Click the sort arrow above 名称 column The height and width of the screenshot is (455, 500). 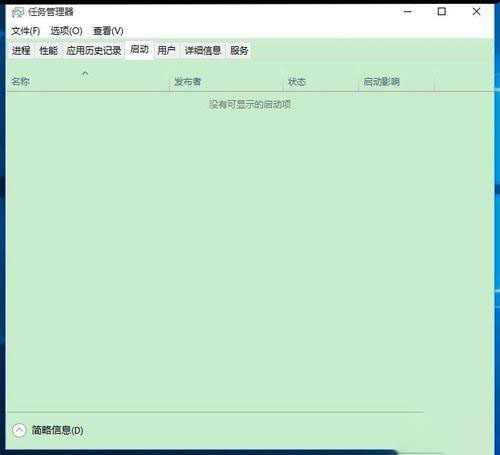[x=85, y=73]
